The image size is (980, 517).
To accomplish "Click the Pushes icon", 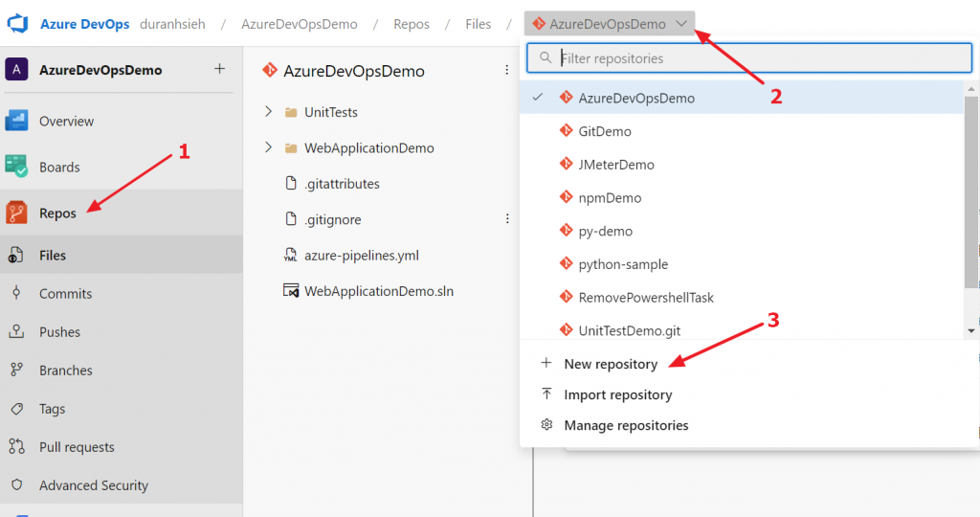I will [16, 331].
